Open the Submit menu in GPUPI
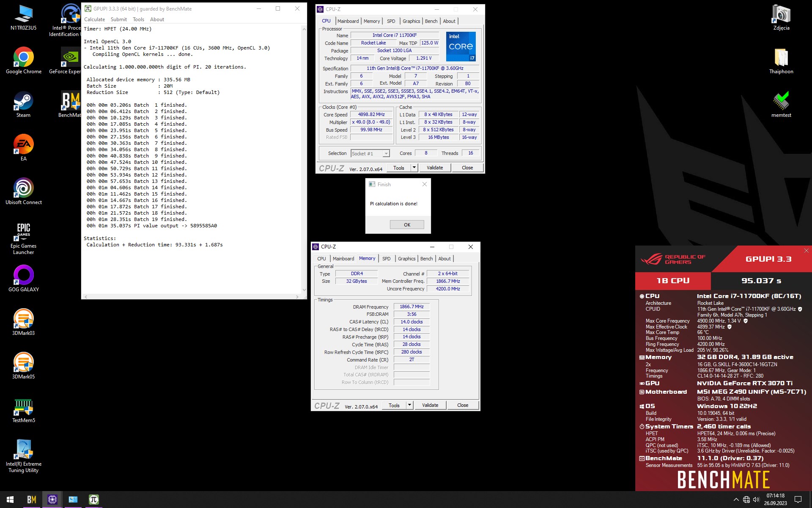This screenshot has height=508, width=812. (x=119, y=19)
